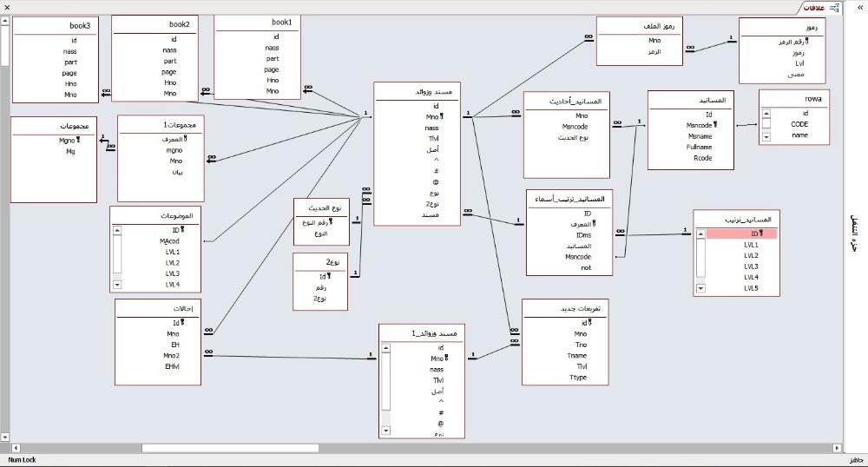Click the relationships icon on the علاقات tab
The height and width of the screenshot is (467, 868).
834,7
